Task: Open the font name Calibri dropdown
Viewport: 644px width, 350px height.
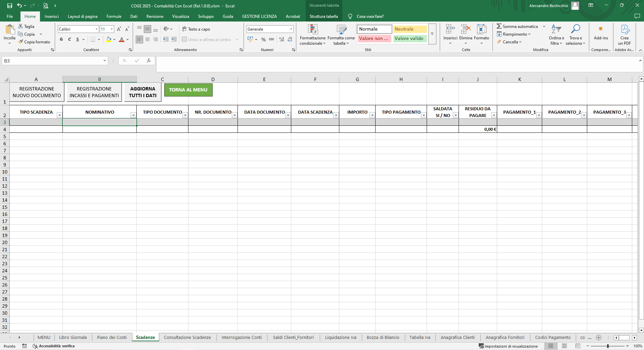Action: pyautogui.click(x=96, y=29)
